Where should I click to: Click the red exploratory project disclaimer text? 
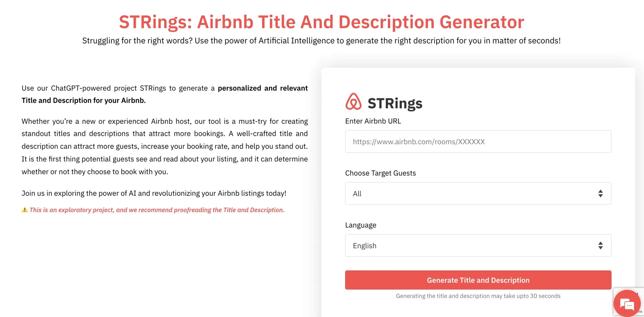(x=157, y=210)
